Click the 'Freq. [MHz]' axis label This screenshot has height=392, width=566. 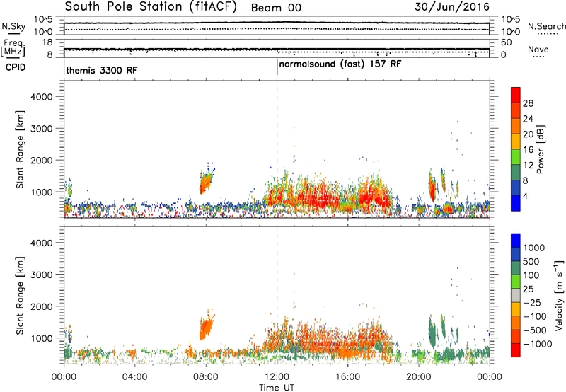[13, 47]
